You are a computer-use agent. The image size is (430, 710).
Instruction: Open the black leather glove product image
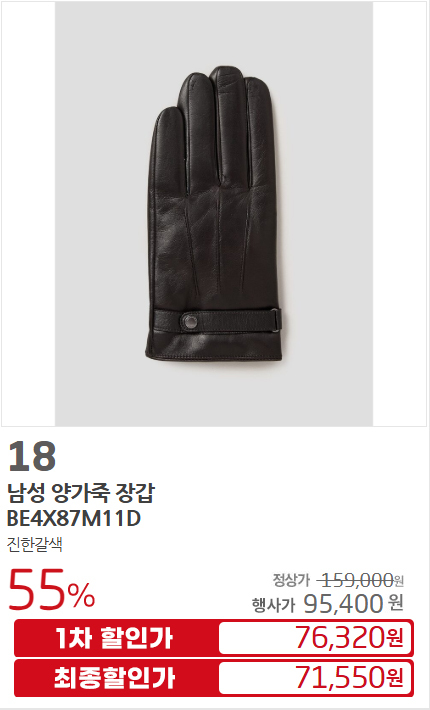click(214, 213)
